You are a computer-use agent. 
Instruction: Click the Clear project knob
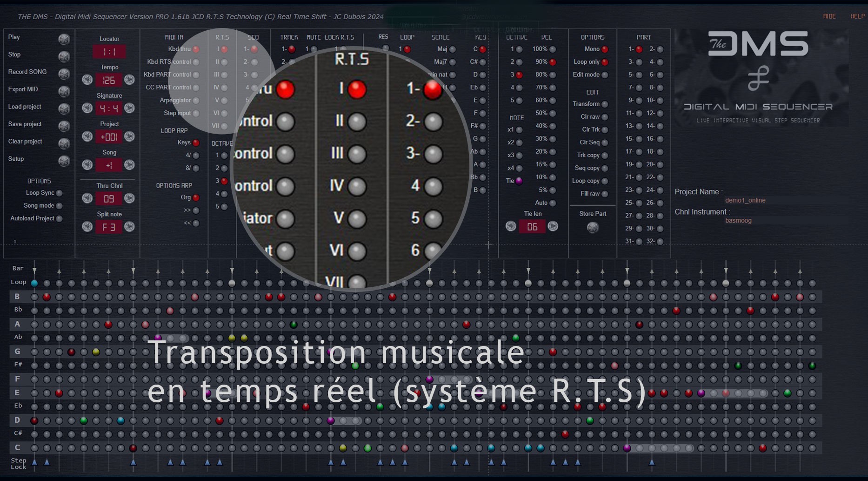(x=64, y=143)
